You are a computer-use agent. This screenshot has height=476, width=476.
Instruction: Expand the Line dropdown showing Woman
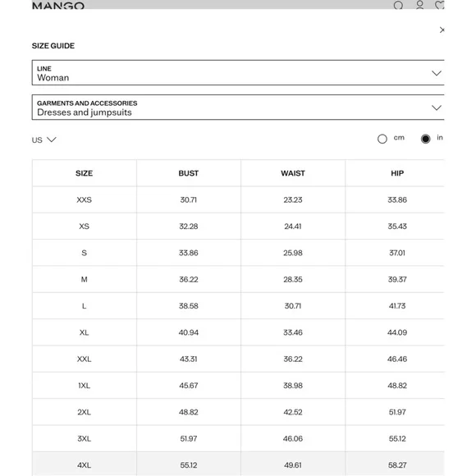click(x=238, y=72)
